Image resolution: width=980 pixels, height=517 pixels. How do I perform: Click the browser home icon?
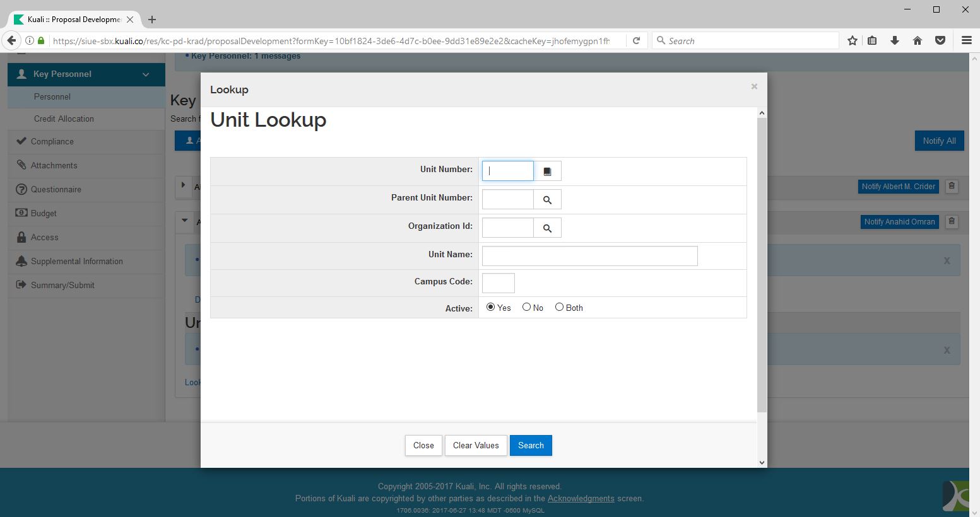pos(918,41)
